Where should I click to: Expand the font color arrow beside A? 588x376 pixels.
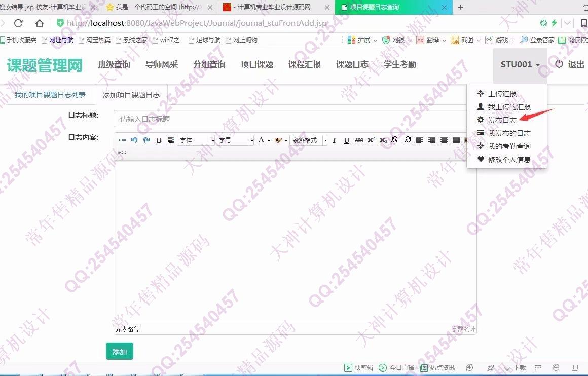pyautogui.click(x=269, y=140)
